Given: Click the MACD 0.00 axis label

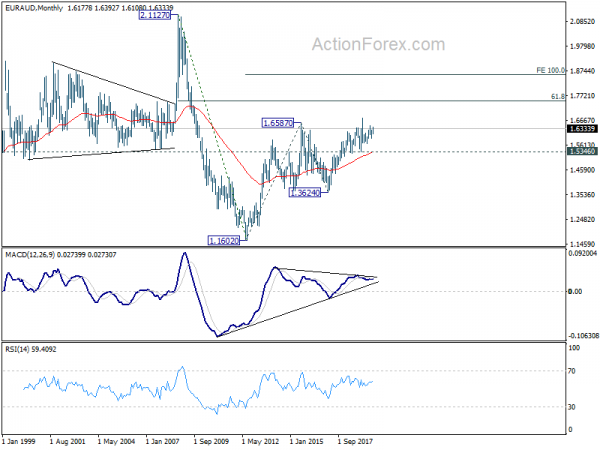Looking at the screenshot, I should click(575, 292).
